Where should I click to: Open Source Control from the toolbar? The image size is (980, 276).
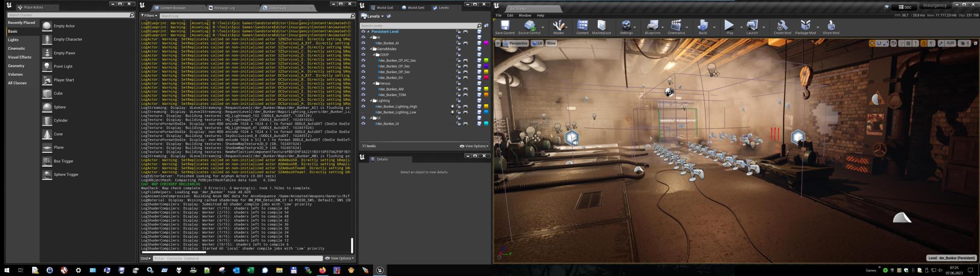coord(529,27)
